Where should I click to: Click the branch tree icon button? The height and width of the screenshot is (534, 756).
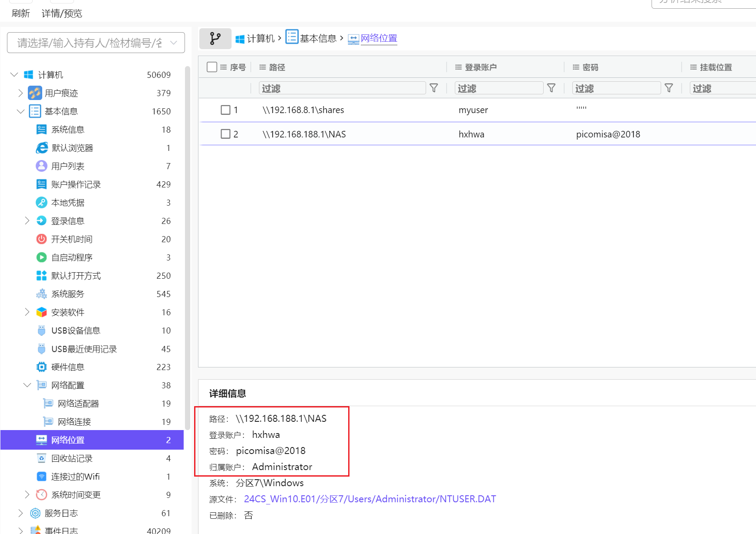[215, 39]
